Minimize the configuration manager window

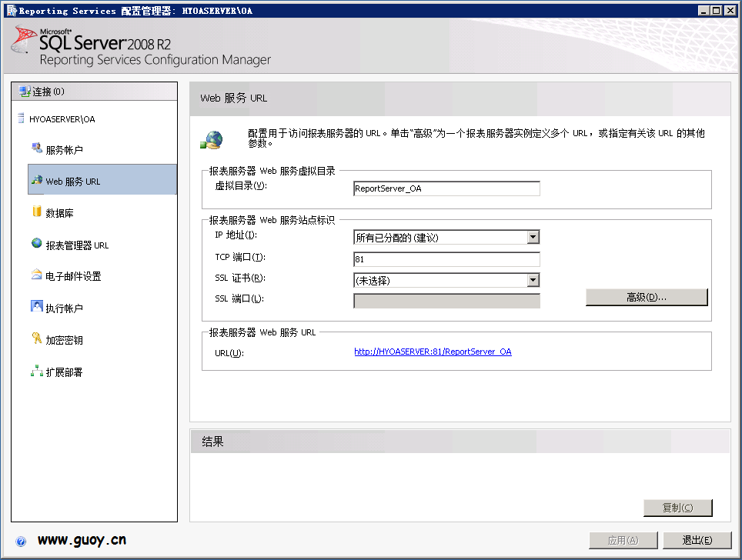click(x=704, y=11)
